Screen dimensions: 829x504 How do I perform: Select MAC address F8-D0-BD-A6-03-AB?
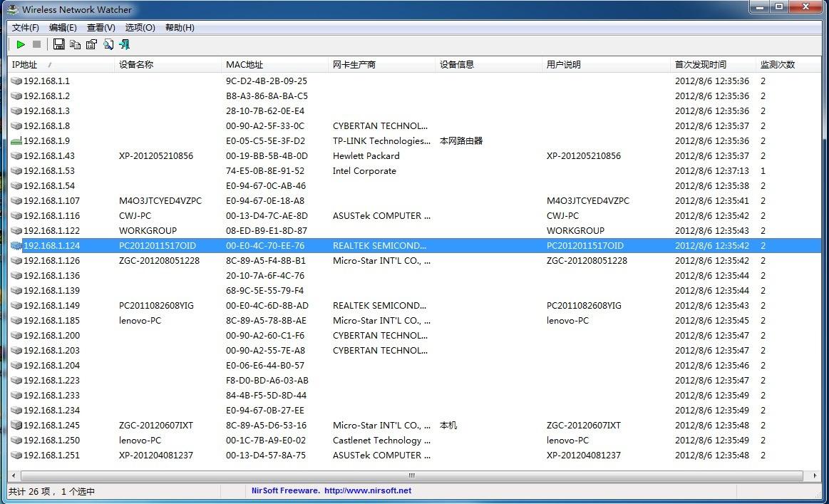[x=267, y=380]
